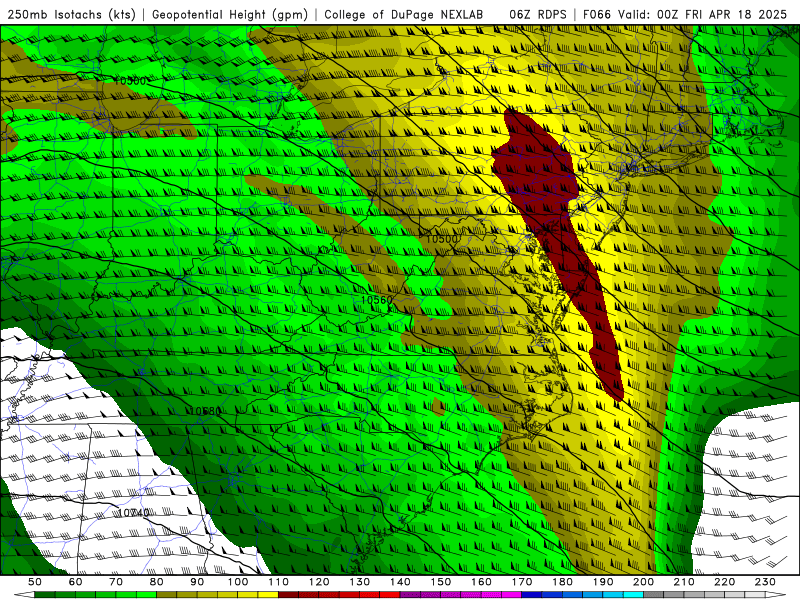
Task: Click the 110 value on the color scale
Action: [x=279, y=582]
